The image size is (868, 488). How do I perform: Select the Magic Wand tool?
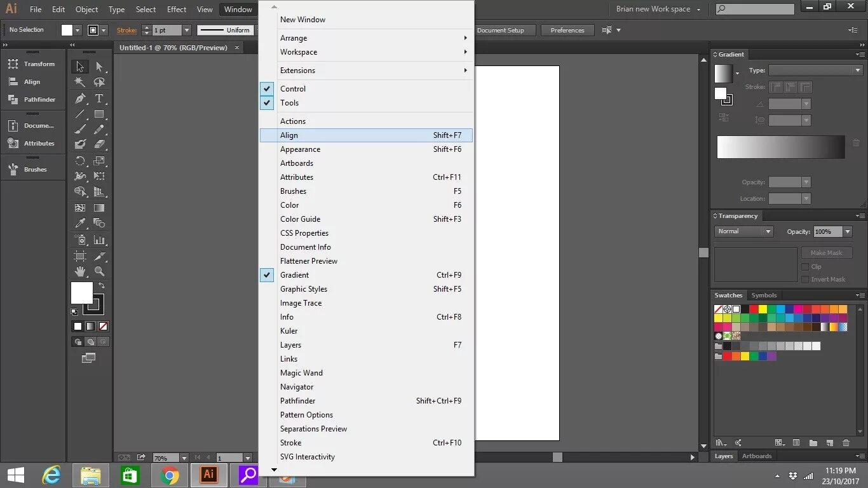(79, 82)
